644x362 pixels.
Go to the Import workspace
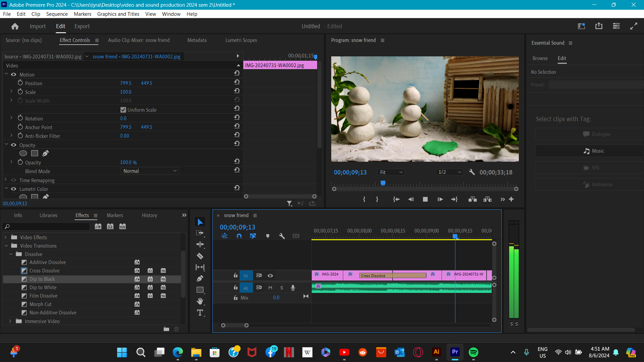[x=38, y=26]
